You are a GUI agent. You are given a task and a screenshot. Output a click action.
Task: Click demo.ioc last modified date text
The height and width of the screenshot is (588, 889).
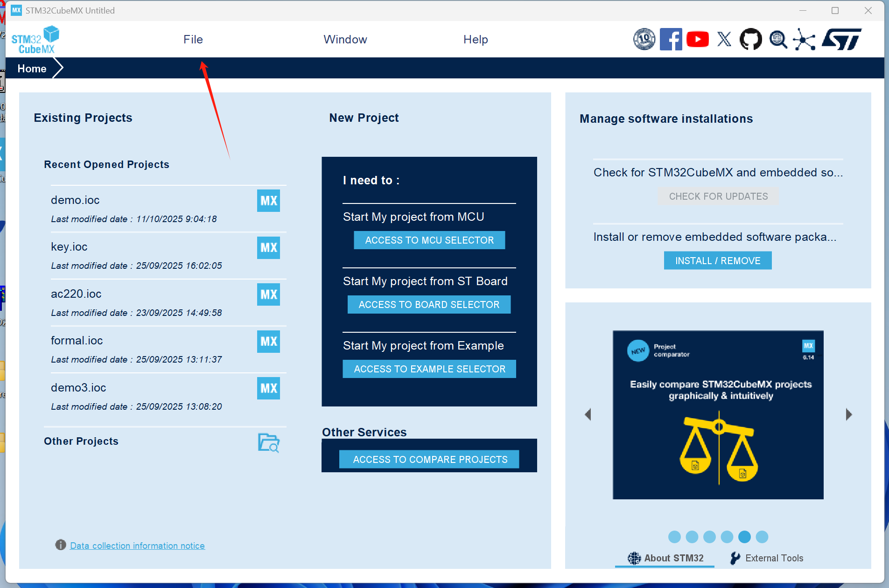click(134, 219)
